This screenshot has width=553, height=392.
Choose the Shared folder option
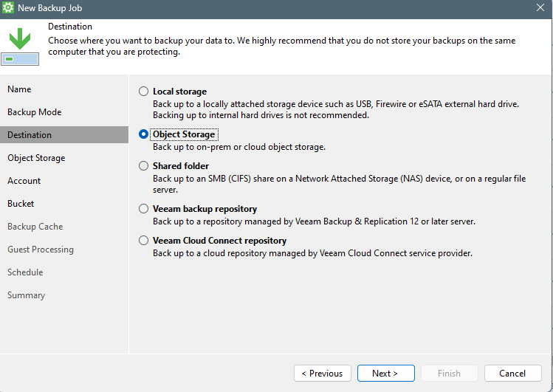pyautogui.click(x=144, y=166)
